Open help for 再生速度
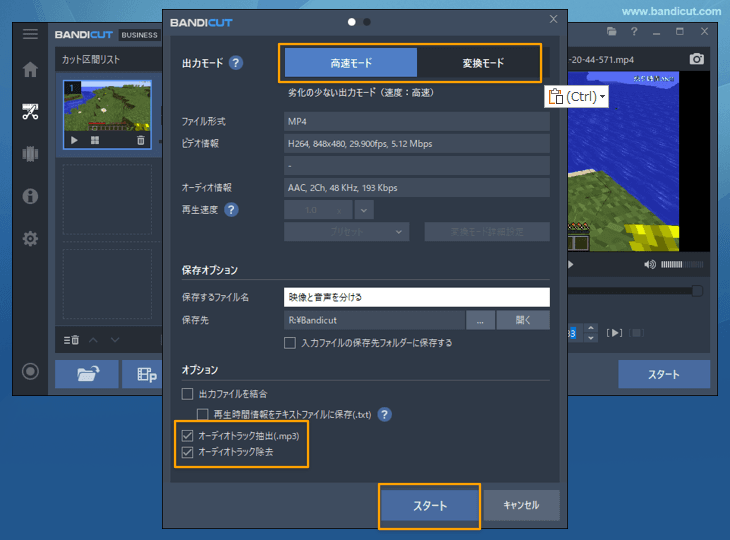The image size is (730, 540). pos(231,209)
